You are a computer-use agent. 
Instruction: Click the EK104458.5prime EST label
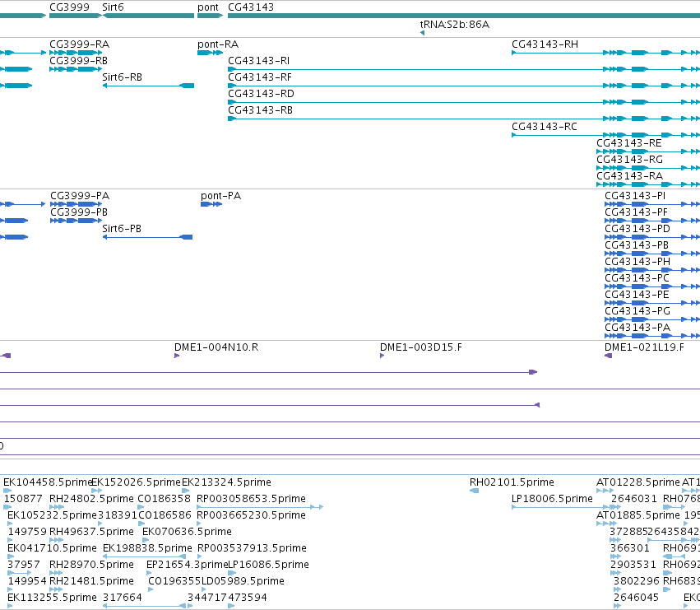tap(48, 482)
